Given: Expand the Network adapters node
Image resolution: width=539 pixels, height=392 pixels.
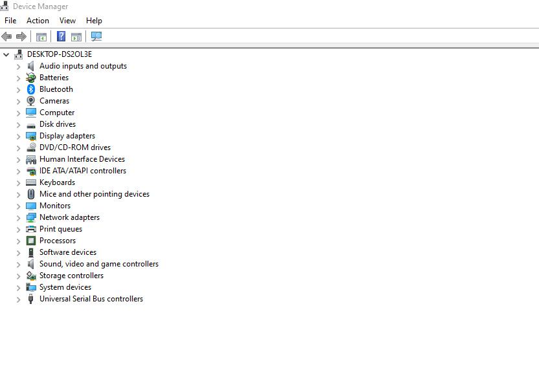Looking at the screenshot, I should 19,218.
